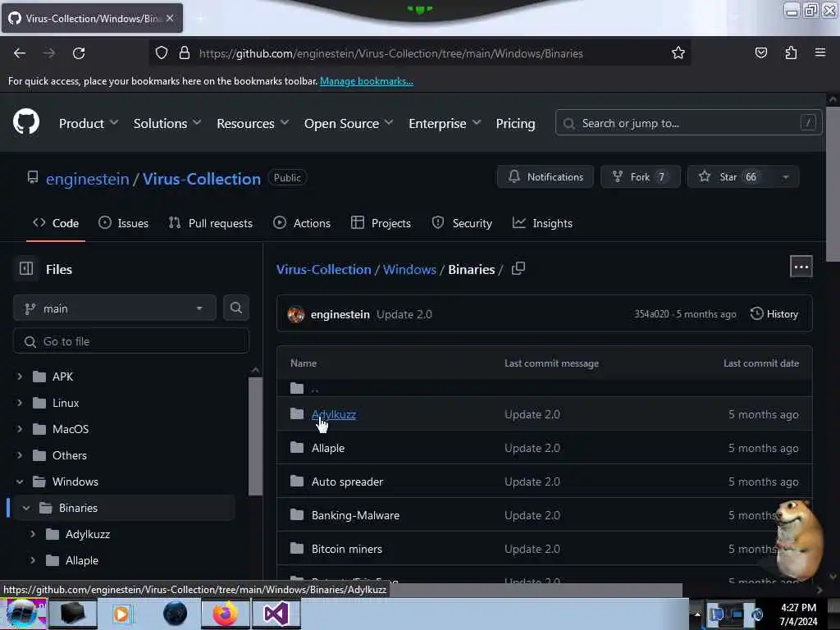The height and width of the screenshot is (630, 840).
Task: Click the Notifications button
Action: 545,177
